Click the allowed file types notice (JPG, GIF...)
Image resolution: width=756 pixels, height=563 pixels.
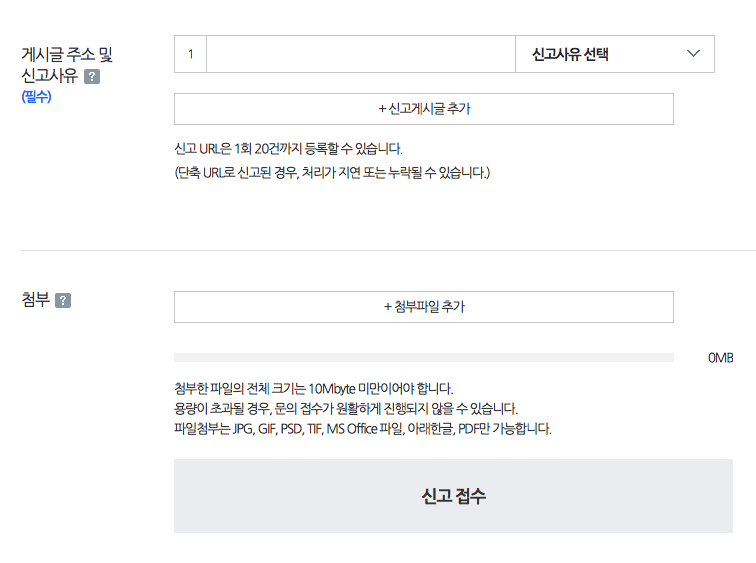pyautogui.click(x=363, y=429)
